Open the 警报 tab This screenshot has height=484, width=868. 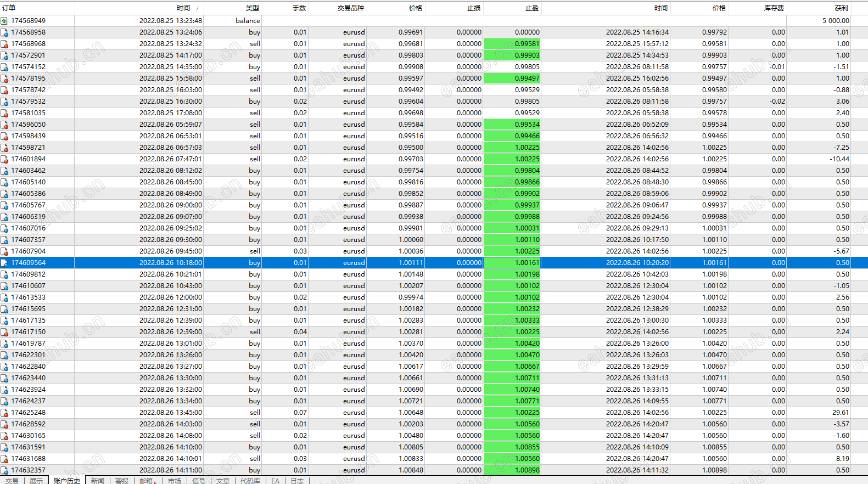[122, 481]
